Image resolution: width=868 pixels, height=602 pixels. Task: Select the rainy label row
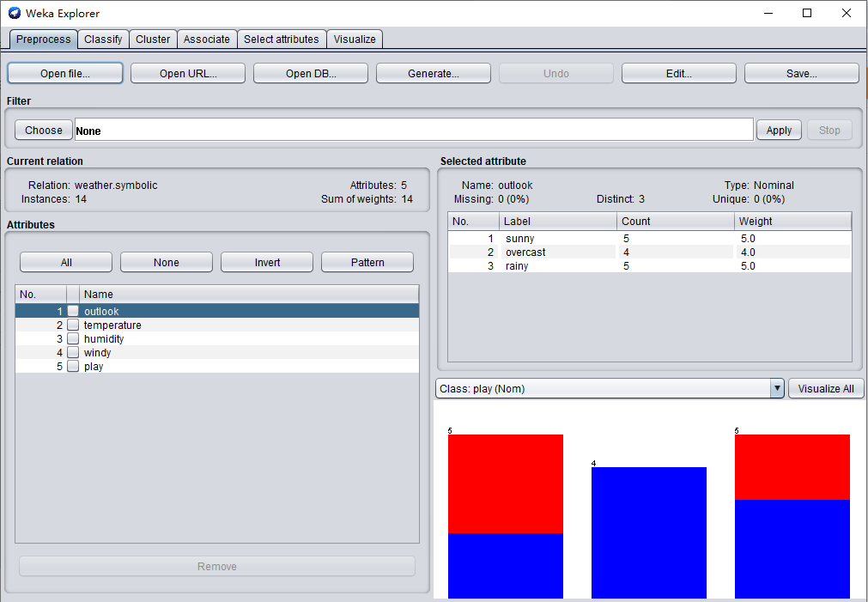click(x=649, y=266)
